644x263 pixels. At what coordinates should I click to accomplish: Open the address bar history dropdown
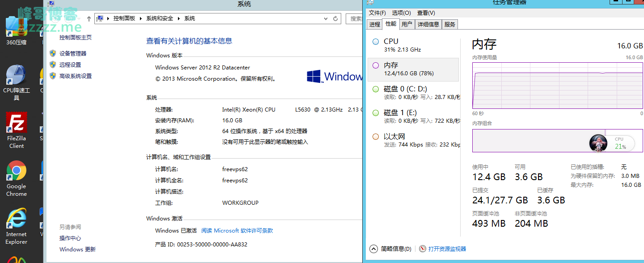326,18
